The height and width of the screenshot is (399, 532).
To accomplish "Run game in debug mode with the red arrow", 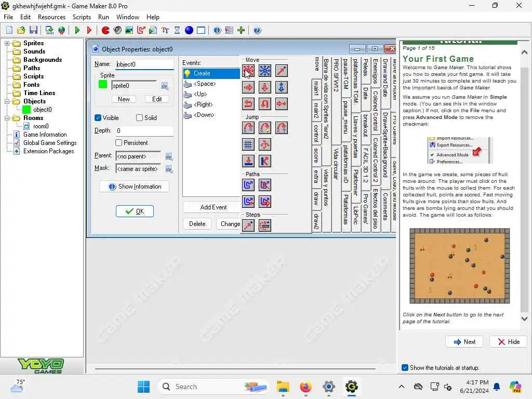I will [x=89, y=30].
